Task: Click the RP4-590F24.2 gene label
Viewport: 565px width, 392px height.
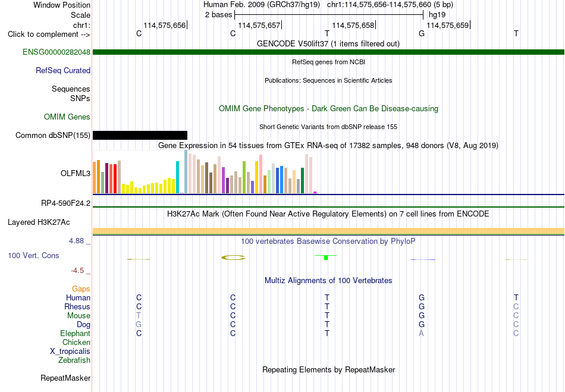Action: pyautogui.click(x=65, y=203)
